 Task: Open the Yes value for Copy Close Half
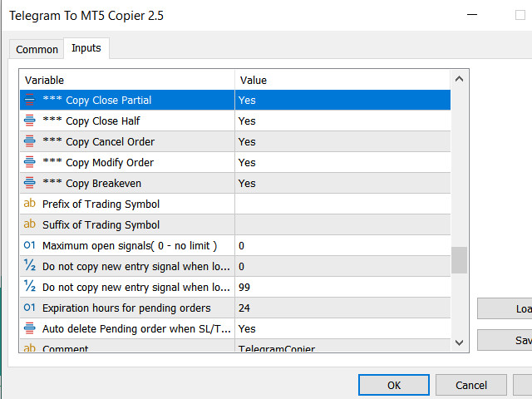342,121
